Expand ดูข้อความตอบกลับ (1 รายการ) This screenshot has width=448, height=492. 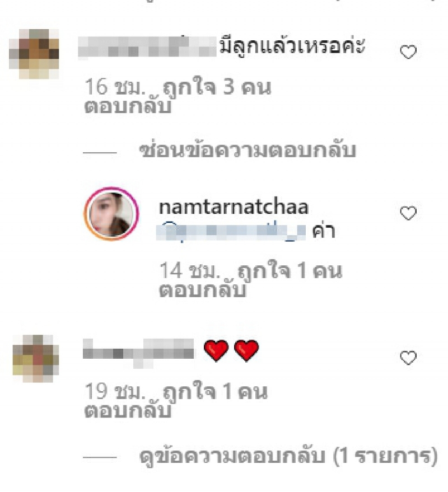pyautogui.click(x=288, y=456)
